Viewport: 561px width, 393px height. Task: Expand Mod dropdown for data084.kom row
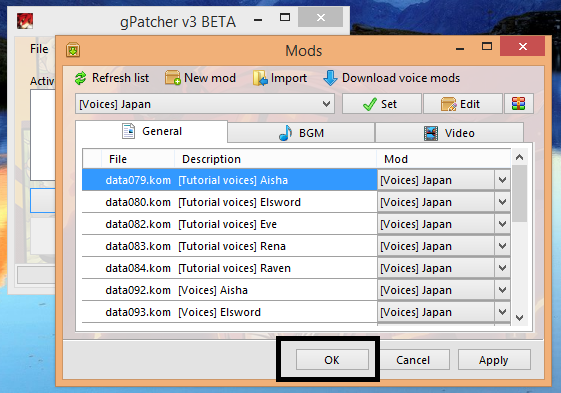pos(502,268)
